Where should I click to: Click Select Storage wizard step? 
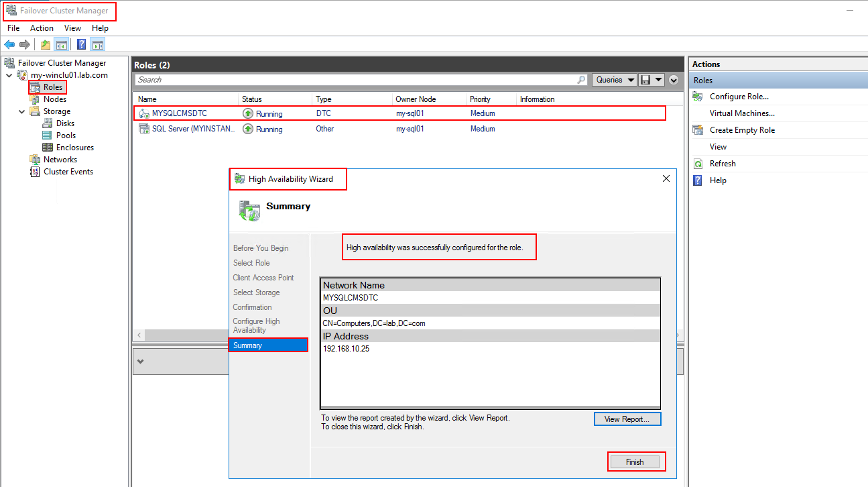(256, 292)
